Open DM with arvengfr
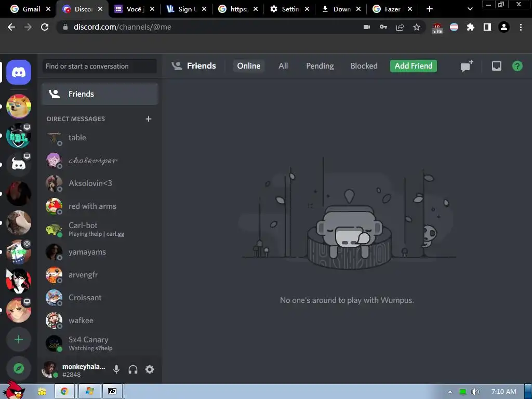Viewport: 532px width, 399px height. click(x=100, y=275)
